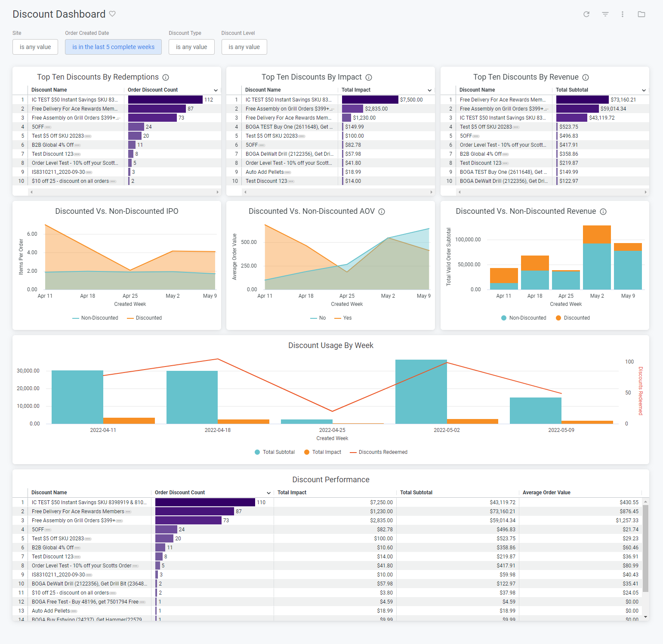Show info for Discounted Vs. Non-Discounted AOV
Screen dimensions: 663x644
(x=382, y=212)
